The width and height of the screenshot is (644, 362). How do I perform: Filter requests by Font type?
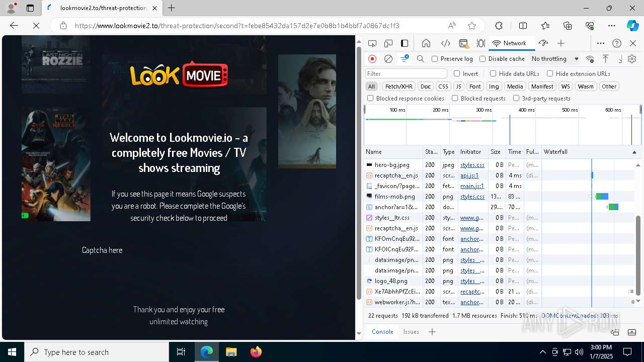[475, 86]
